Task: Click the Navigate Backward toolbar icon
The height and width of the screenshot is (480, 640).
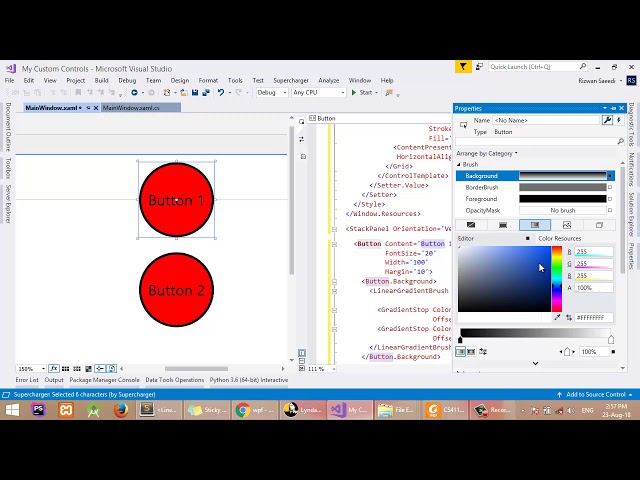Action: 134,93
